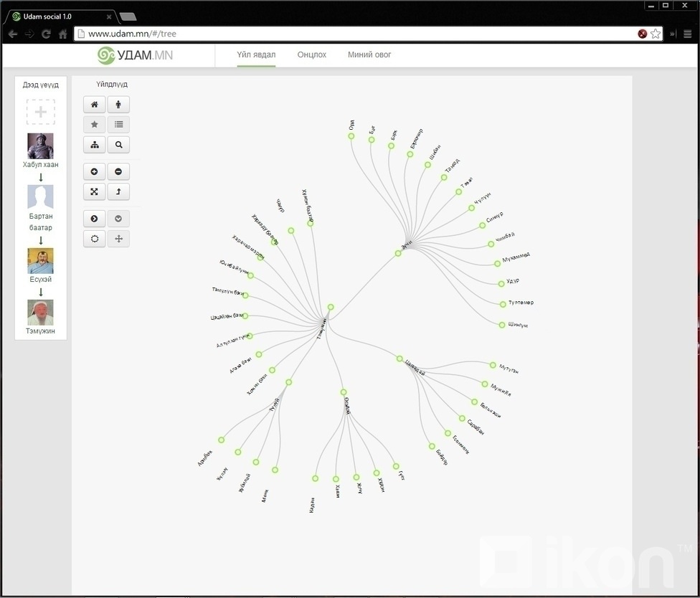Click the УДАМ.MN logo link
This screenshot has width=700, height=598.
(136, 55)
